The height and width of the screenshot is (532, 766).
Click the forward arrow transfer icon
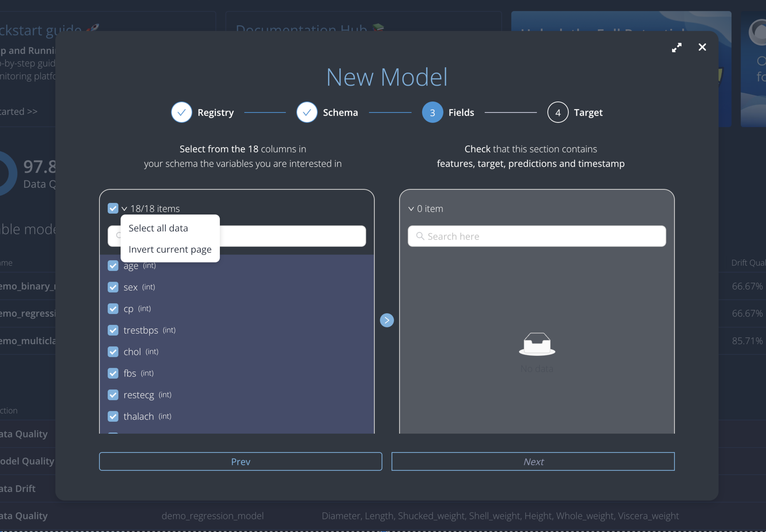(x=387, y=320)
